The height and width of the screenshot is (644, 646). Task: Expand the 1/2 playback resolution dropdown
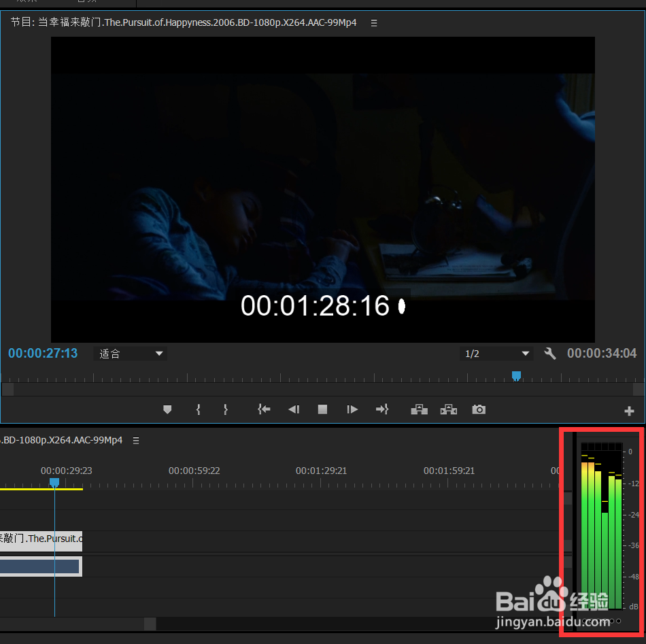coord(496,354)
